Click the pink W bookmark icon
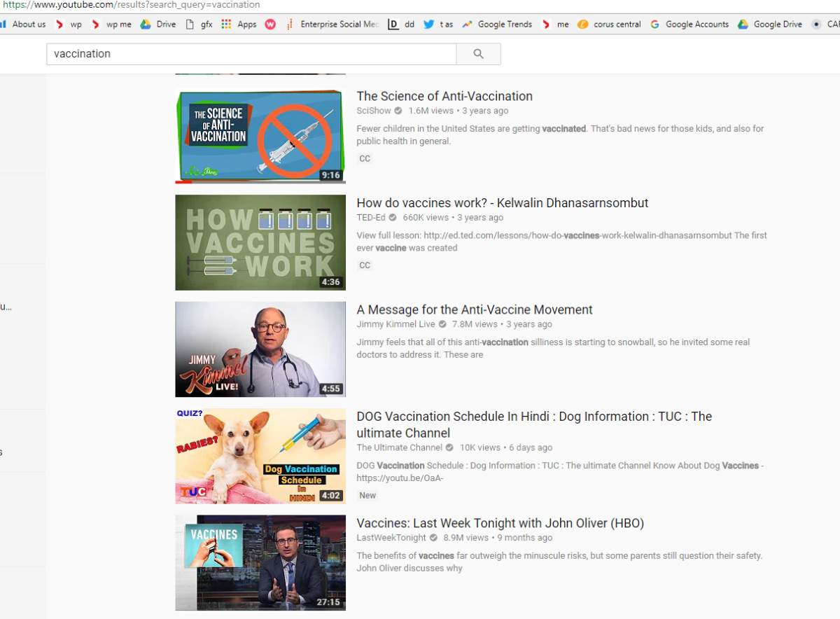 pos(270,24)
